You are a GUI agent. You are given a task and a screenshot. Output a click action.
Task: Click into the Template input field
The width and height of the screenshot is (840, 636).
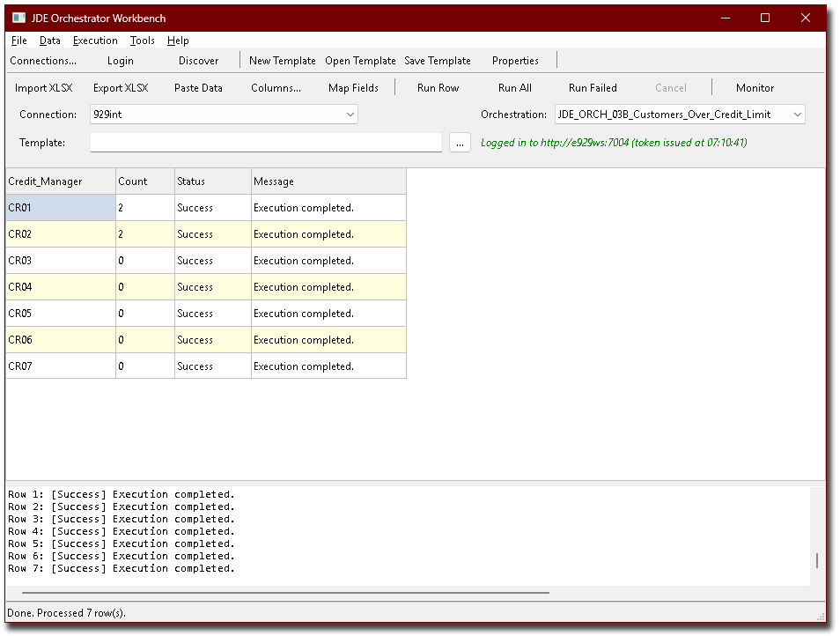266,143
